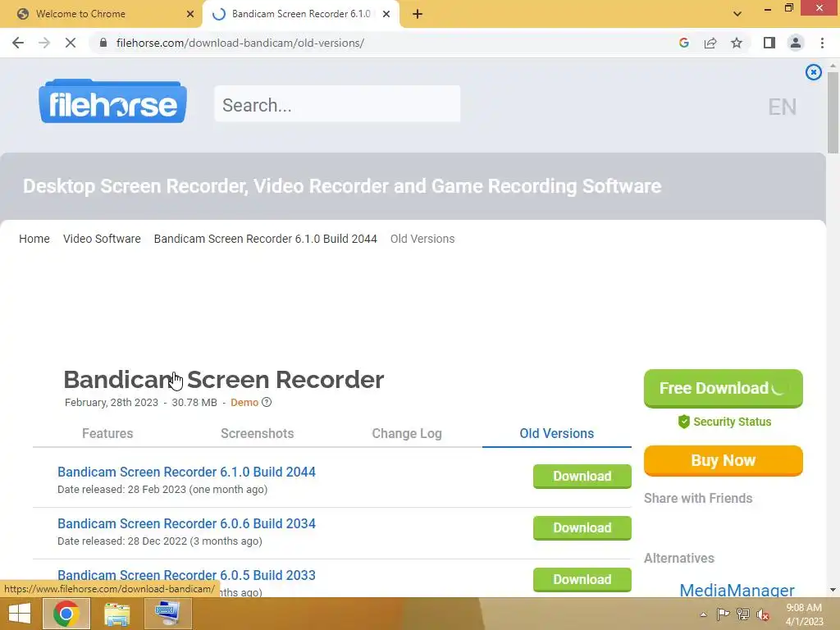Click the share page icon
The height and width of the screenshot is (630, 840).
point(710,43)
